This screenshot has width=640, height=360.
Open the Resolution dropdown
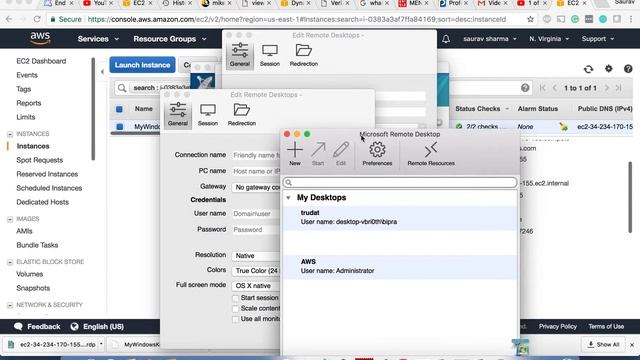[256, 256]
